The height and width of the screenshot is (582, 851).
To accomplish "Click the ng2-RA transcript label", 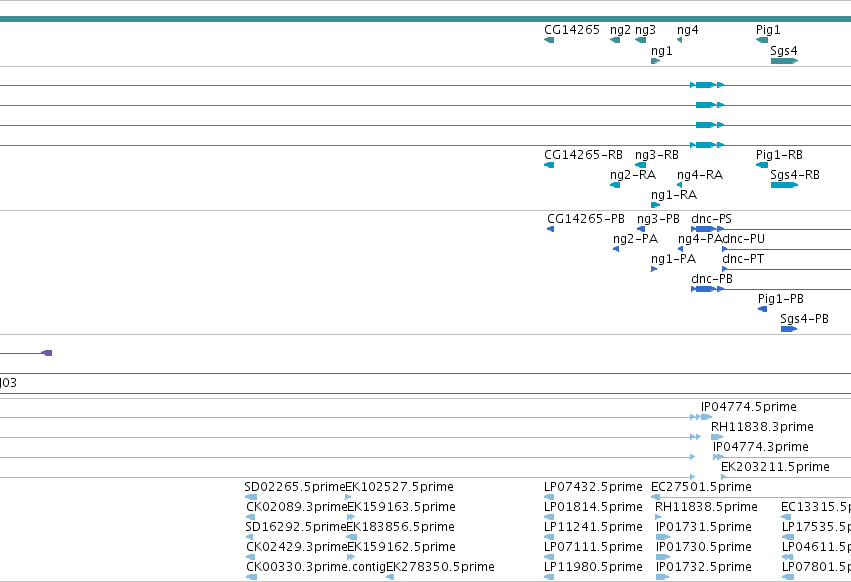I will pos(633,175).
